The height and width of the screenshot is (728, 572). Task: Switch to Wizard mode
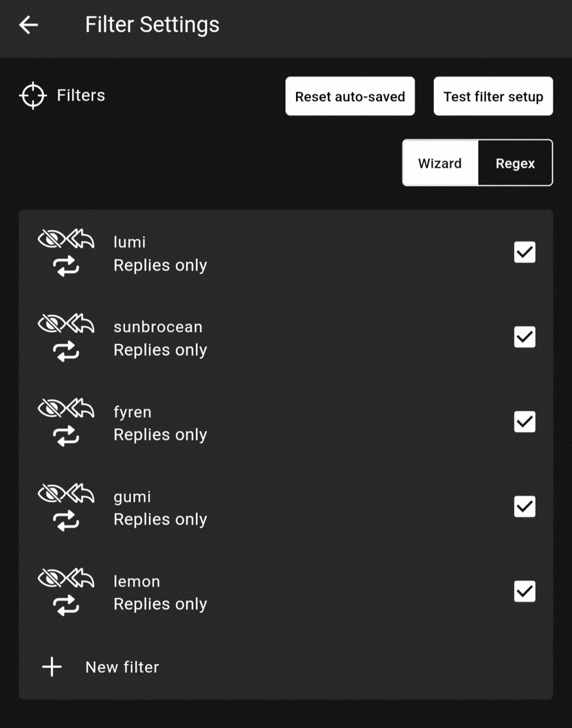440,163
